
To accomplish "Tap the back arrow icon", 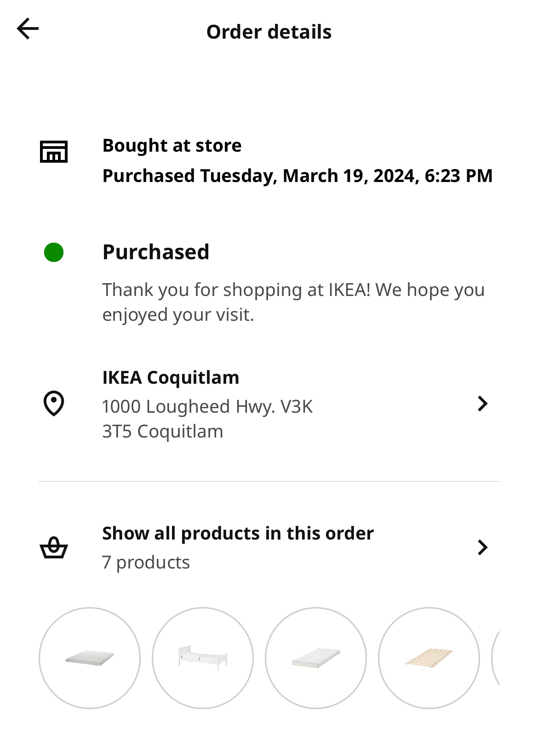I will tap(28, 29).
